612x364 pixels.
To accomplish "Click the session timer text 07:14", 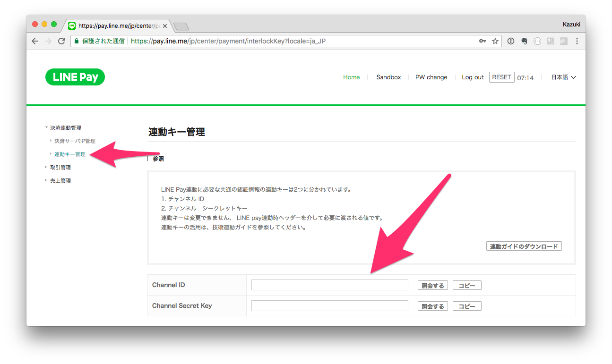I will click(x=525, y=78).
